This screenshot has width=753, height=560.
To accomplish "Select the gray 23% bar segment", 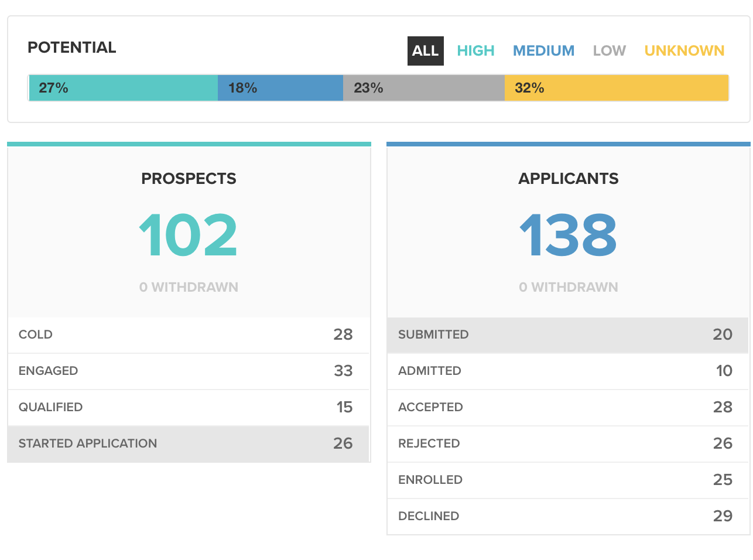I will [x=423, y=88].
